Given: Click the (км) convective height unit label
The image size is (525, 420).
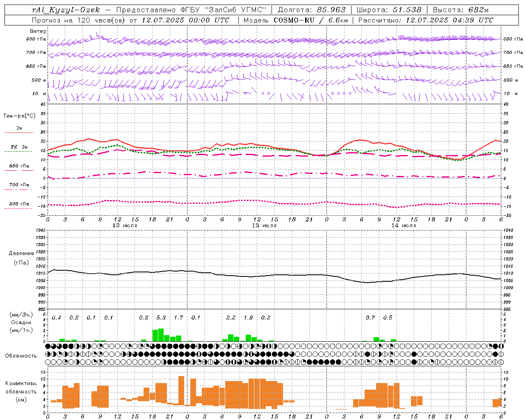Looking at the screenshot, I should [21, 399].
